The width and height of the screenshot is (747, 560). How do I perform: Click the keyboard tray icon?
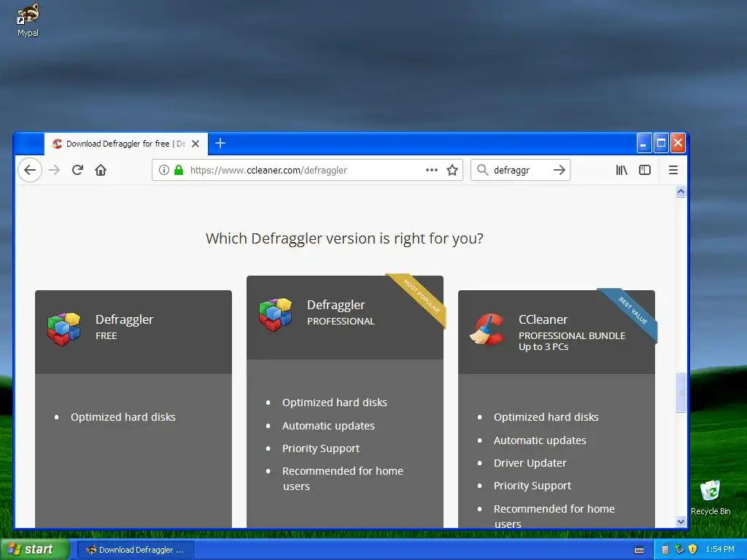pyautogui.click(x=639, y=550)
